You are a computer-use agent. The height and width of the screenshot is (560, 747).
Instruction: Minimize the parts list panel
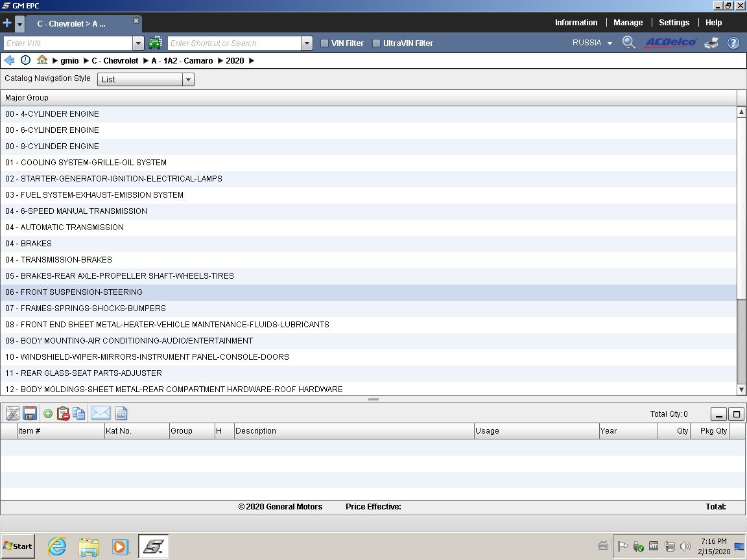(718, 414)
